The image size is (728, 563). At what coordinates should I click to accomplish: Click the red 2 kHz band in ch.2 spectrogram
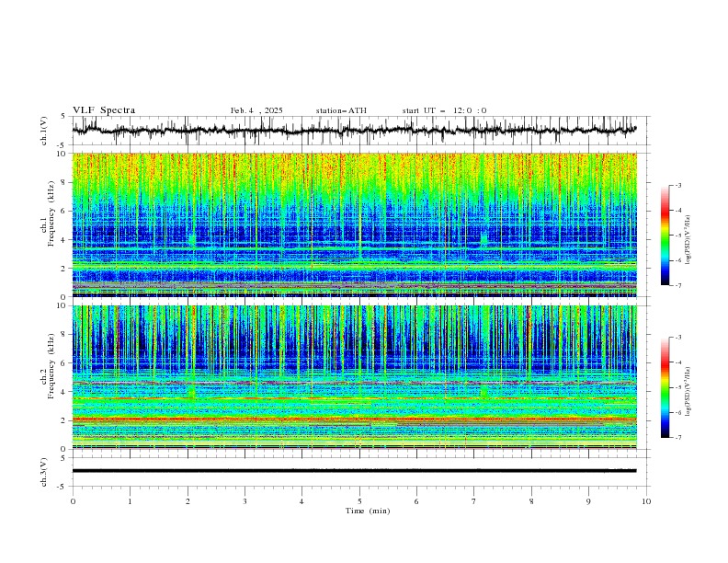point(354,419)
